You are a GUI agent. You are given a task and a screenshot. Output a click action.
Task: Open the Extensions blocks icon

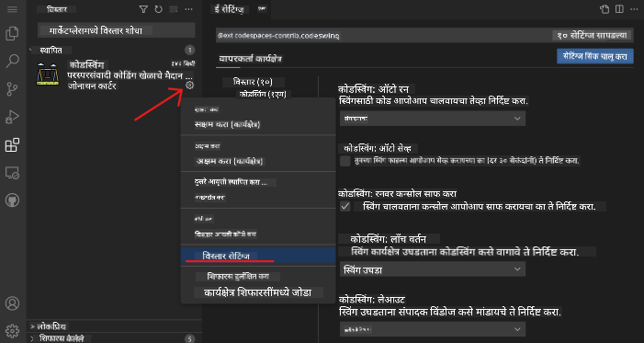click(12, 145)
